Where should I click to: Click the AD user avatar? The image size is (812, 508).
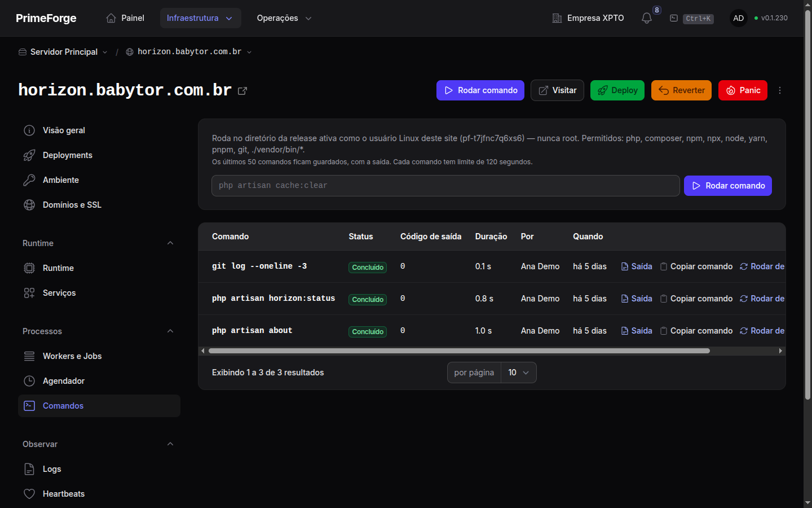click(739, 18)
